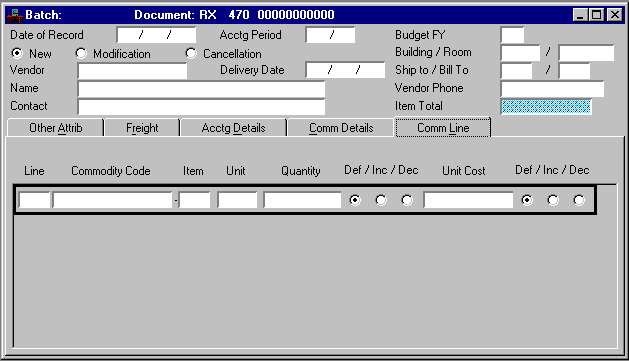Click the Bill To input field
The width and height of the screenshot is (629, 361).
point(574,71)
